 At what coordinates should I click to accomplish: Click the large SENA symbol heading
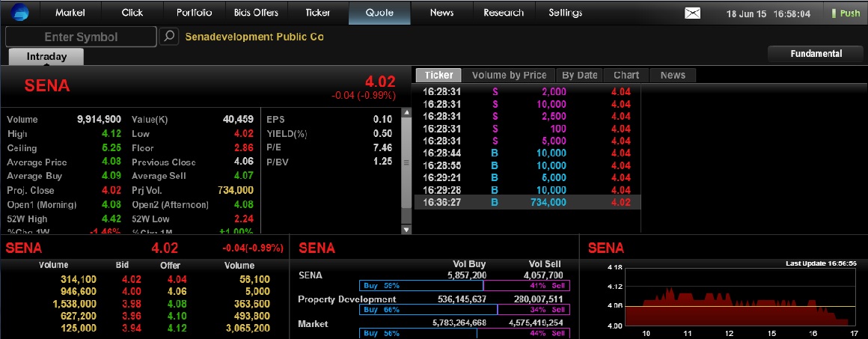click(46, 86)
